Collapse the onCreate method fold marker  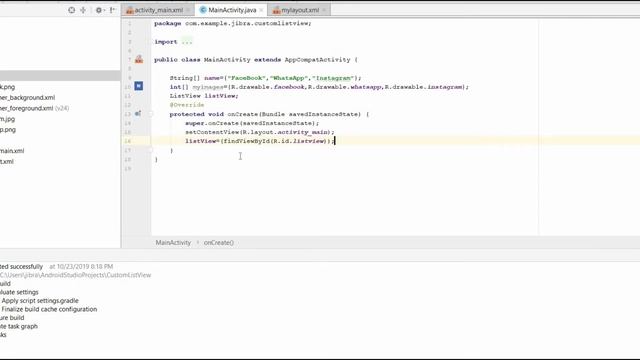coord(150,114)
